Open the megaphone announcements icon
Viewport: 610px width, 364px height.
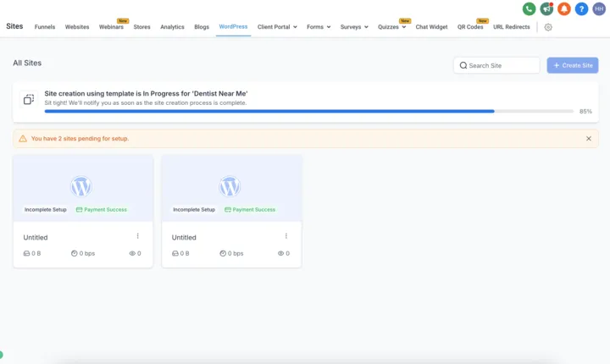coord(546,9)
